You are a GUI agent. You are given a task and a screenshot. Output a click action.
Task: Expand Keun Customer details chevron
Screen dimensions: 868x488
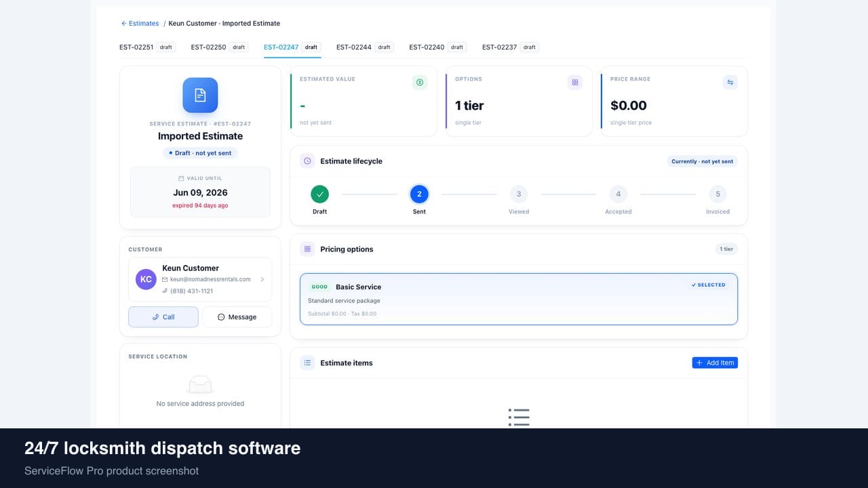[x=262, y=279]
